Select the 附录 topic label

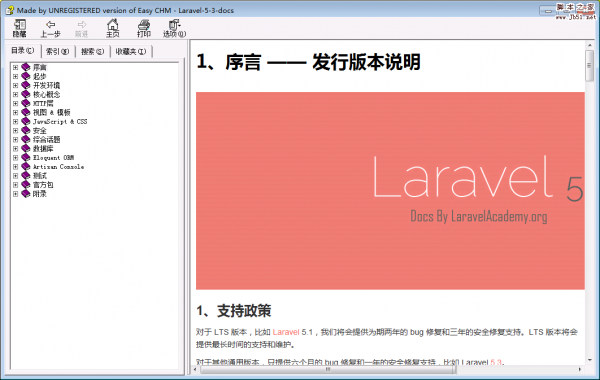tap(40, 194)
